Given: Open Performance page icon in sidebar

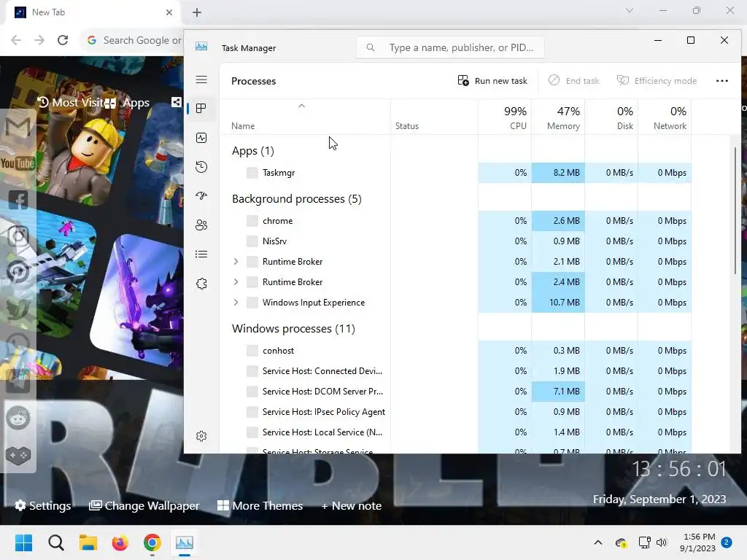Looking at the screenshot, I should 201,138.
